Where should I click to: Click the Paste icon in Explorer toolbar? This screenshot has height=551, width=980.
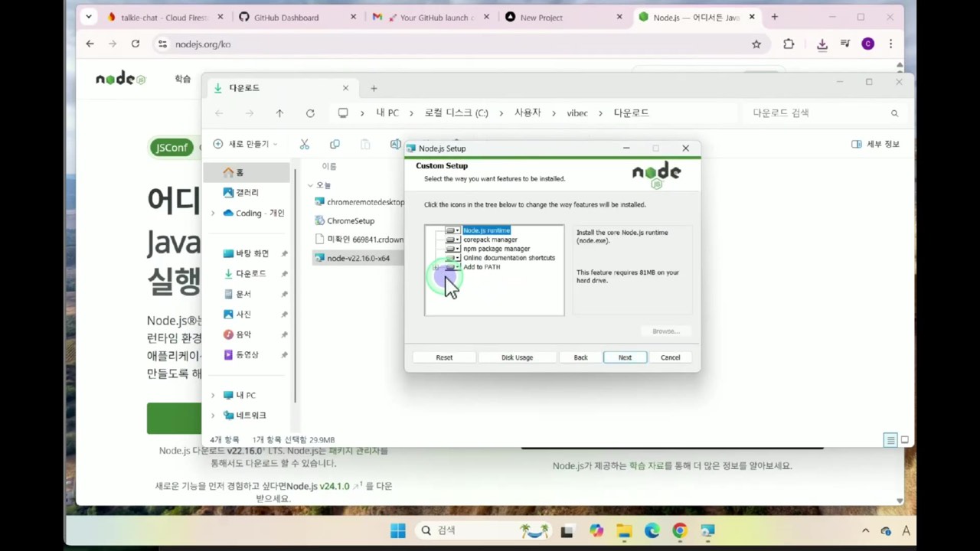tap(365, 144)
